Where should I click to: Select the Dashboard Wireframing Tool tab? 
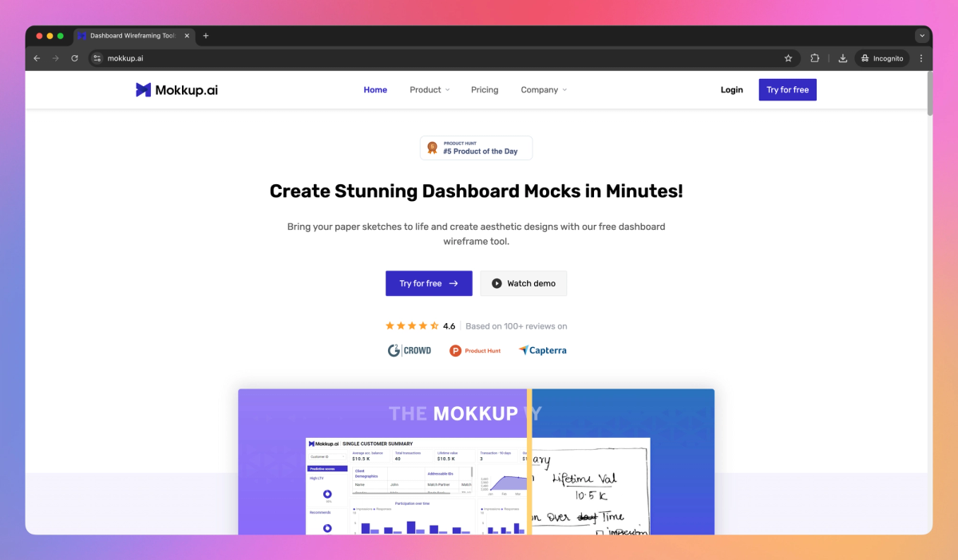click(x=133, y=36)
